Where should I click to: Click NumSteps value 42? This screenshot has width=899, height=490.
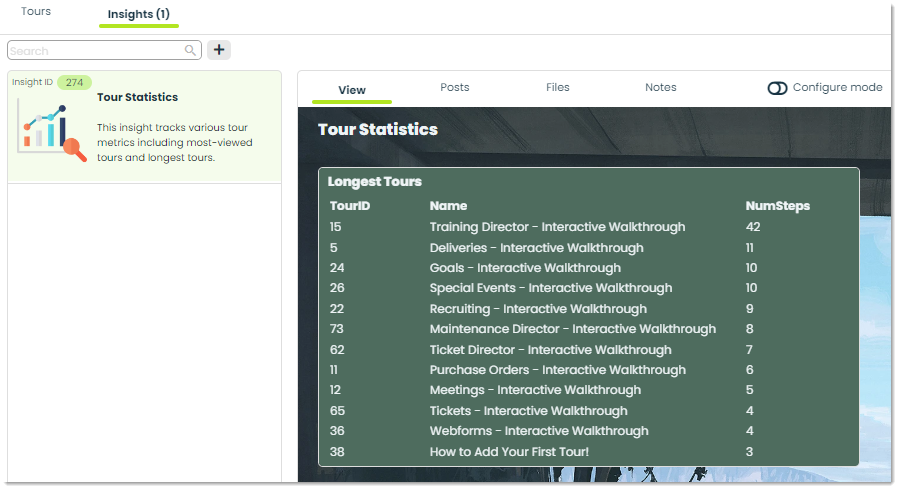[x=753, y=227]
